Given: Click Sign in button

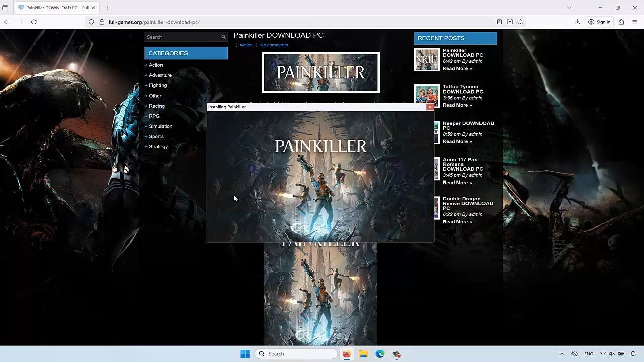Looking at the screenshot, I should (599, 22).
